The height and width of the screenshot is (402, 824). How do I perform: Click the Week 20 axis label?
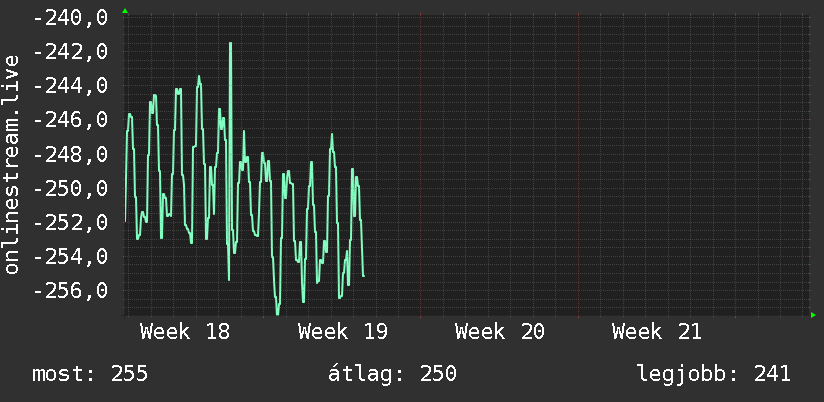[500, 332]
